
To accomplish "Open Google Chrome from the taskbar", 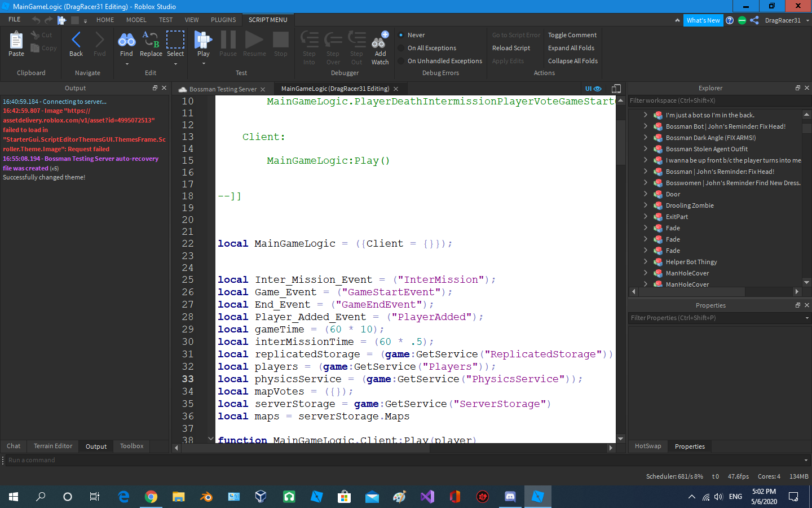I will tap(151, 497).
